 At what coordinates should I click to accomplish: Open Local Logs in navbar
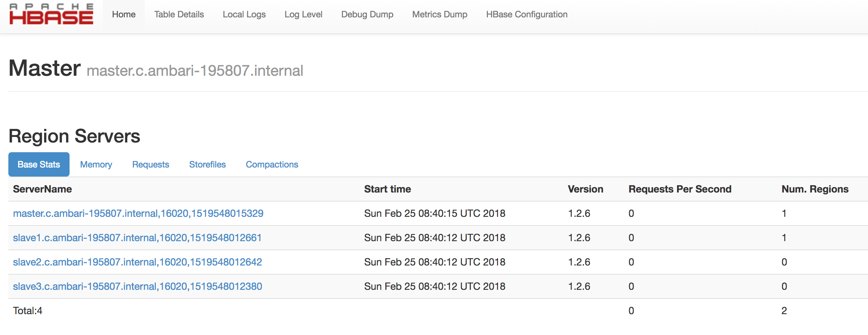[x=244, y=15]
